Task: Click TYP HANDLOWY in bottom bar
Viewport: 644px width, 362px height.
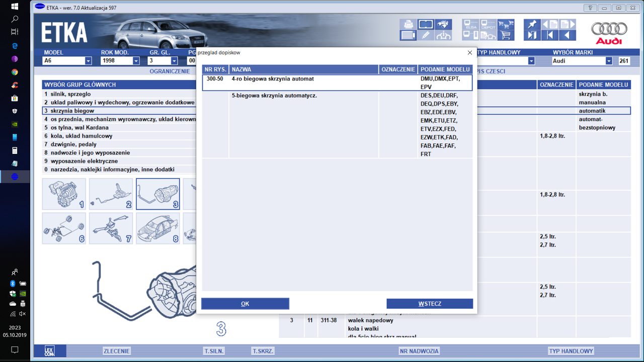Action: point(571,351)
